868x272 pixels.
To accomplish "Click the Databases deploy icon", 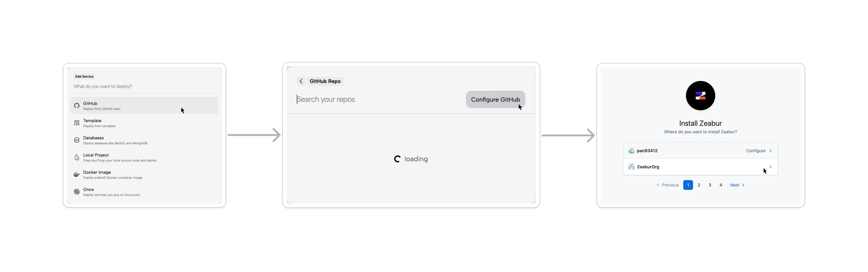I will [x=77, y=140].
